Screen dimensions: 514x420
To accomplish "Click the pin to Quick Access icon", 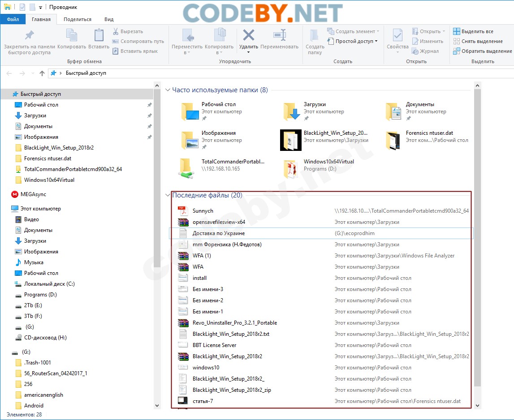I will (30, 35).
